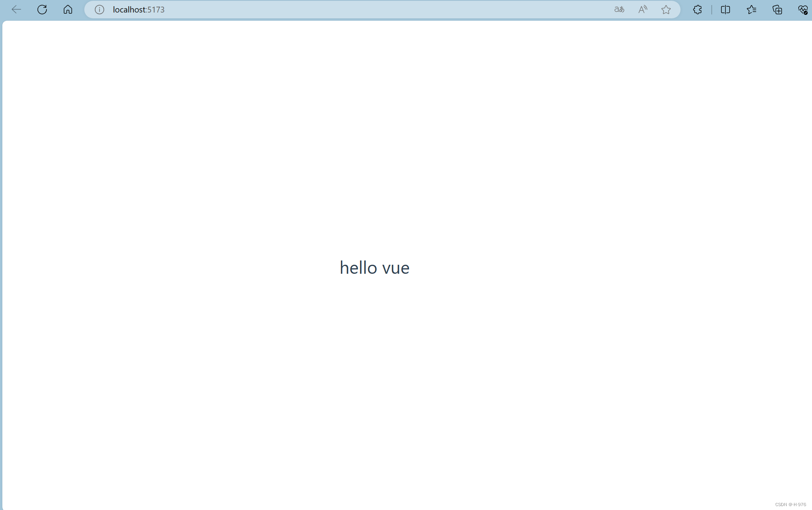Add this page to a Collection

click(x=778, y=9)
